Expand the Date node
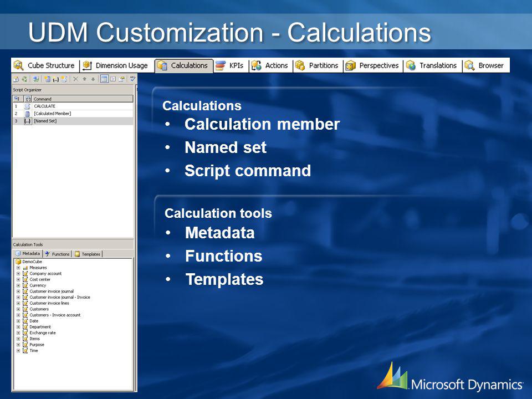532x399 pixels. (18, 321)
